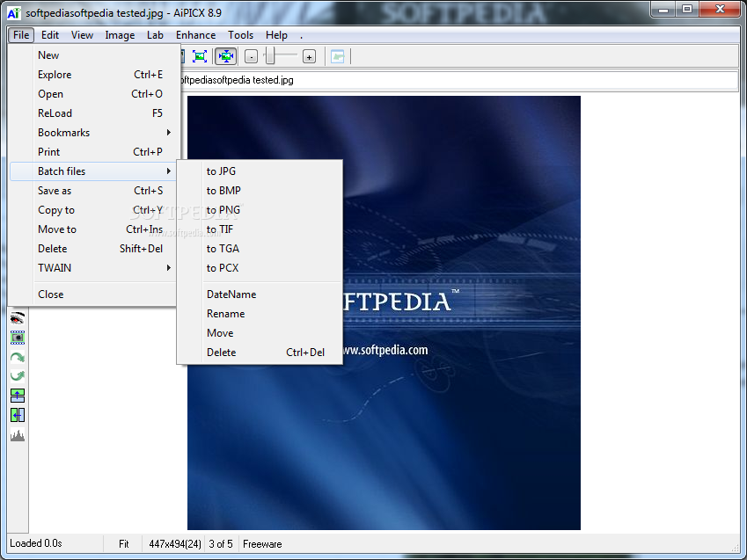Choose Close from the File menu

[x=93, y=295]
